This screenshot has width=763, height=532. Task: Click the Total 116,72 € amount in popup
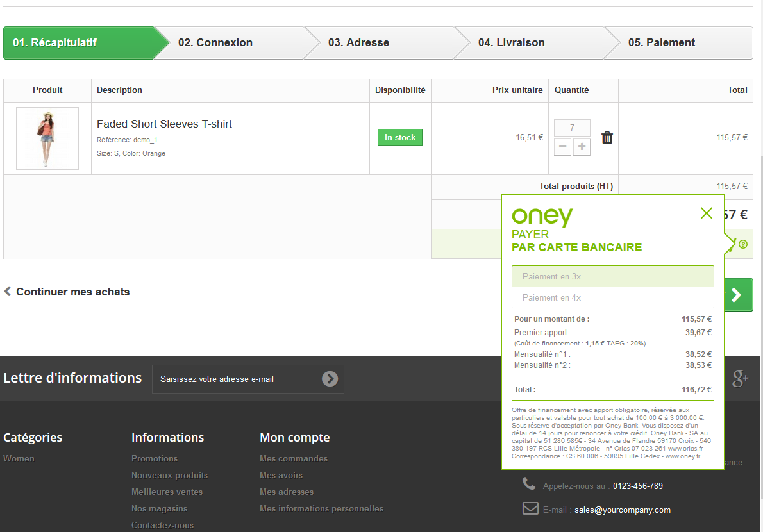(696, 390)
